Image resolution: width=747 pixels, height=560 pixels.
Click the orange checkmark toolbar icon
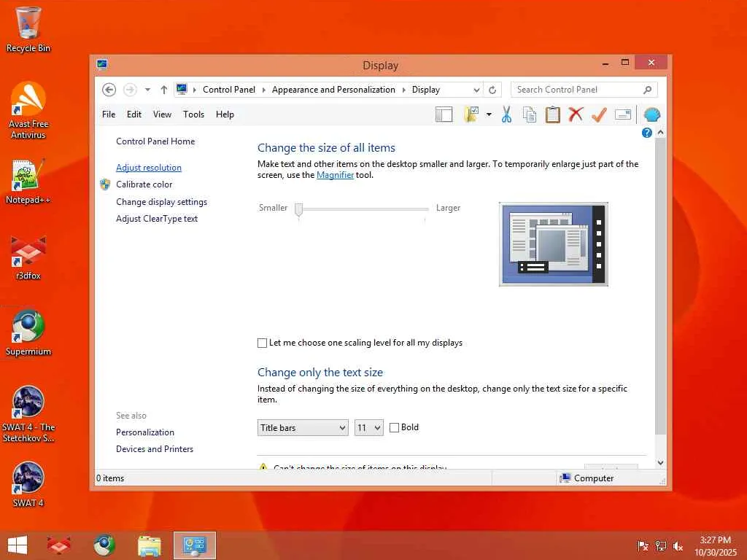599,114
